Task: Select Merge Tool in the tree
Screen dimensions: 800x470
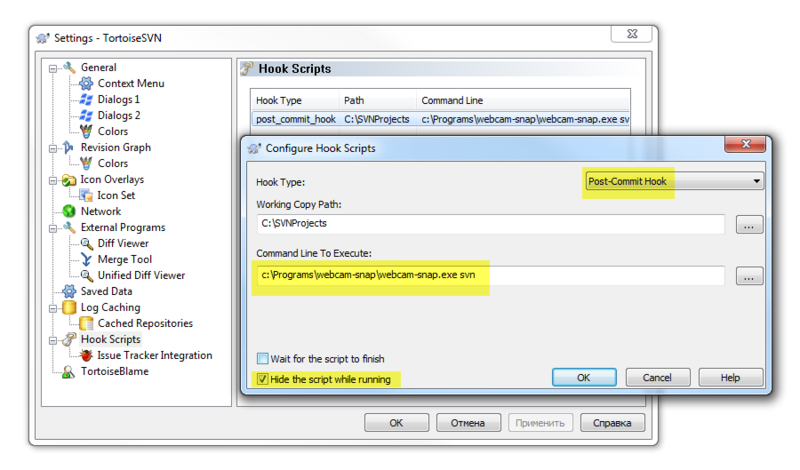Action: [125, 259]
